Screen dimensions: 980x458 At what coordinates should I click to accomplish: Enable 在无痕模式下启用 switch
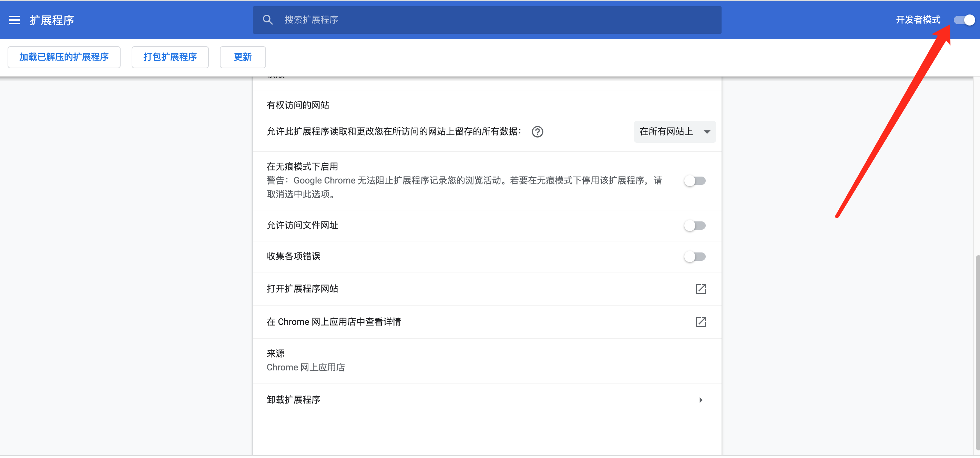[x=694, y=181]
